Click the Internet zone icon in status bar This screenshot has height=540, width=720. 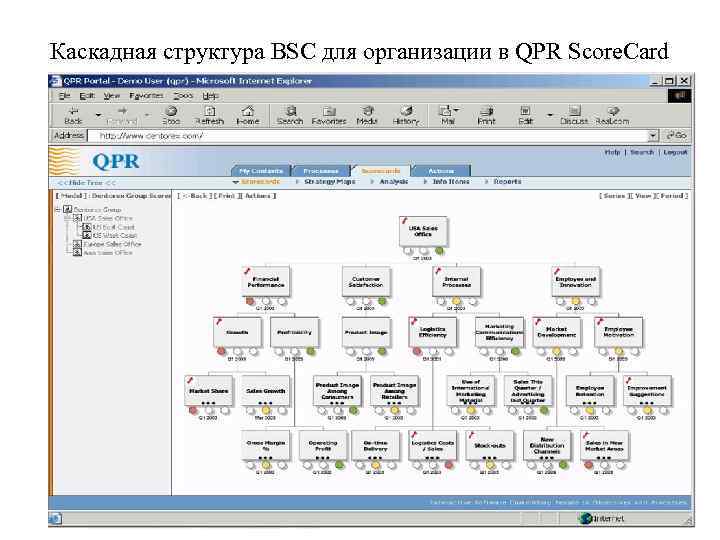click(585, 519)
